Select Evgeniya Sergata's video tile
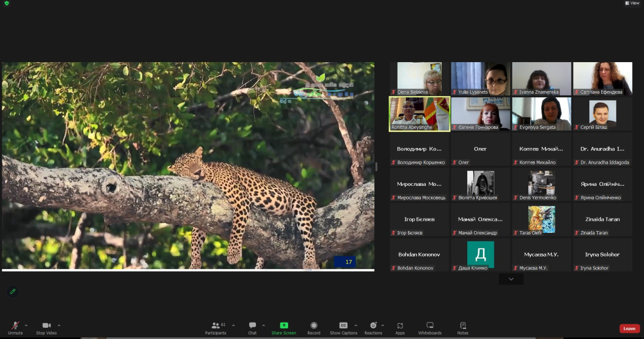 point(541,114)
